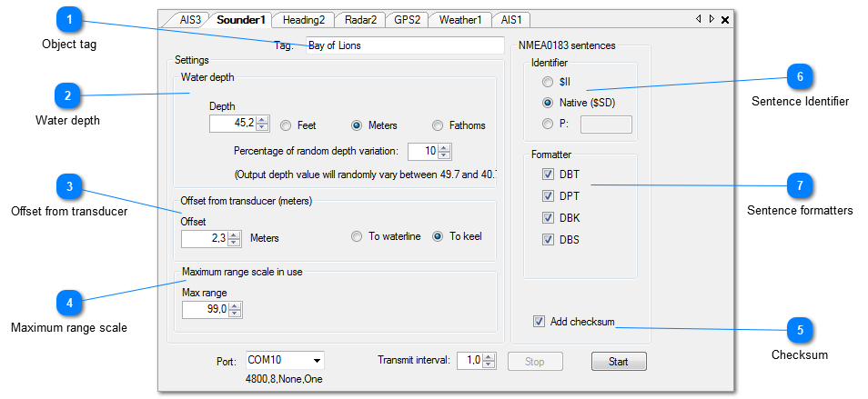The image size is (868, 399).
Task: Select the $II identifier option
Action: [x=548, y=82]
